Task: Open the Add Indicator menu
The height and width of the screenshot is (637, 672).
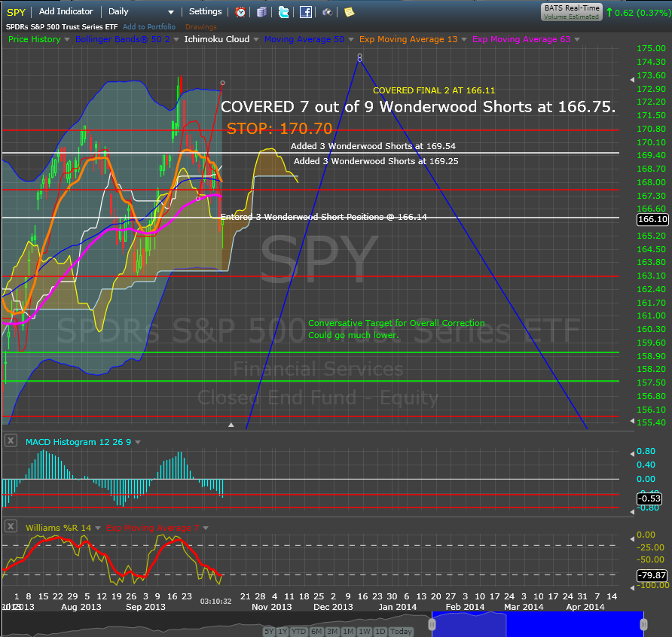Action: [66, 11]
